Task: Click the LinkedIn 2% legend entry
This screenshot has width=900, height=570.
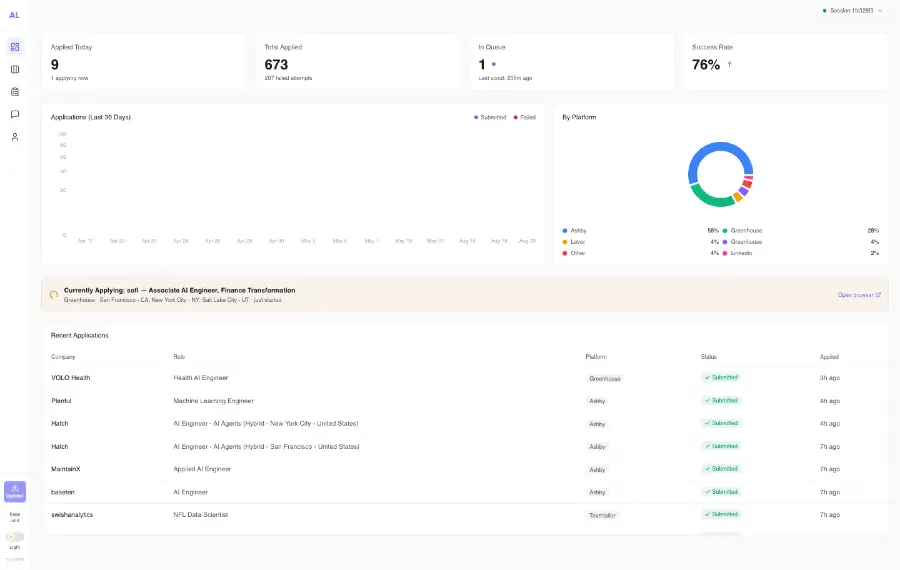Action: [x=801, y=253]
